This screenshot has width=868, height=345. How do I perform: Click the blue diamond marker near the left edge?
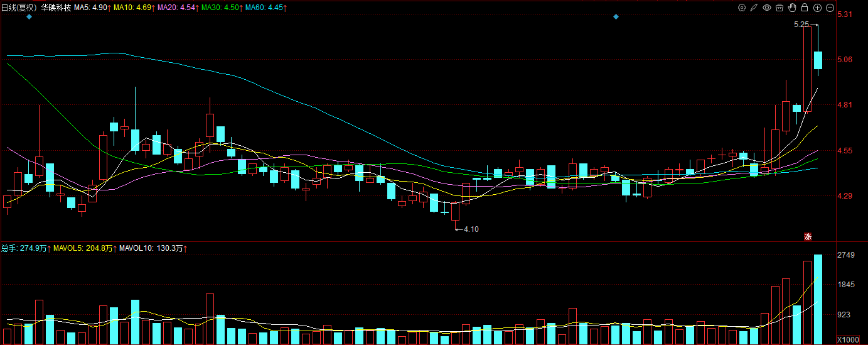[x=29, y=17]
